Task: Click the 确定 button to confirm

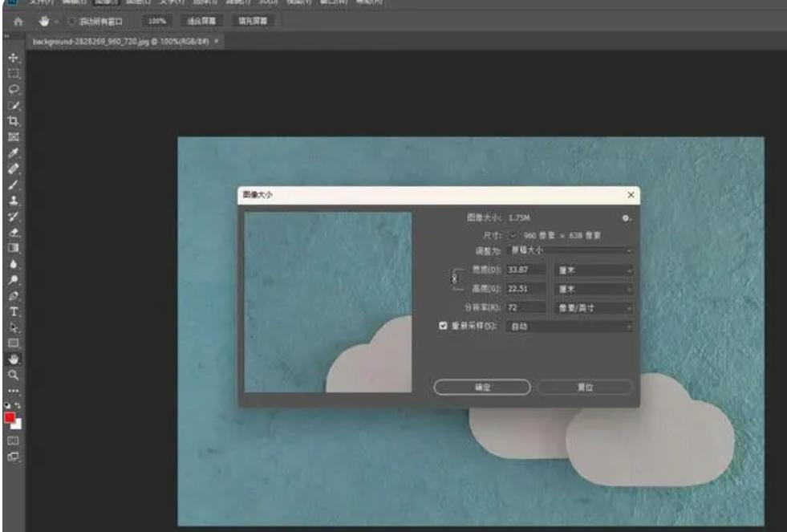Action: click(481, 387)
